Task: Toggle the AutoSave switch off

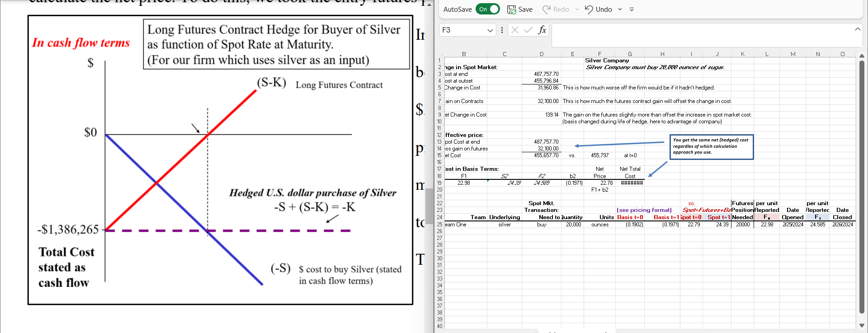Action: 488,9
